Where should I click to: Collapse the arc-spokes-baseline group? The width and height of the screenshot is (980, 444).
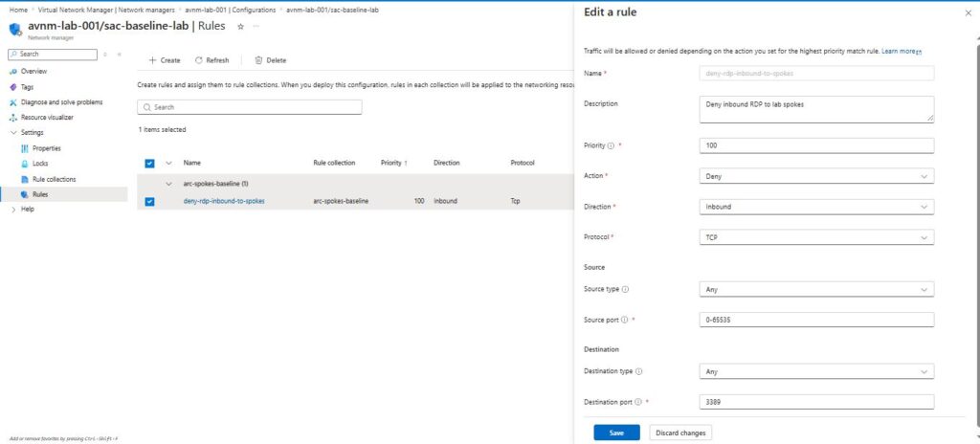click(x=168, y=184)
